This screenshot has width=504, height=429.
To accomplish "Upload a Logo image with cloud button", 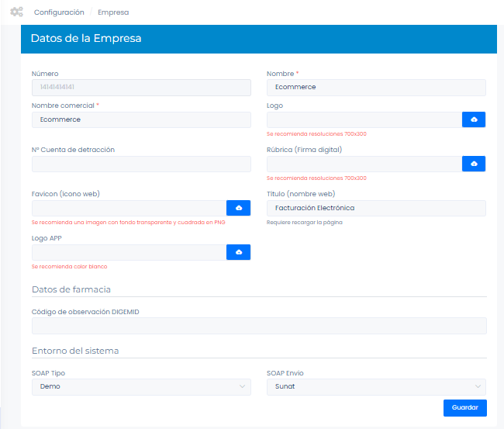I will coord(474,119).
